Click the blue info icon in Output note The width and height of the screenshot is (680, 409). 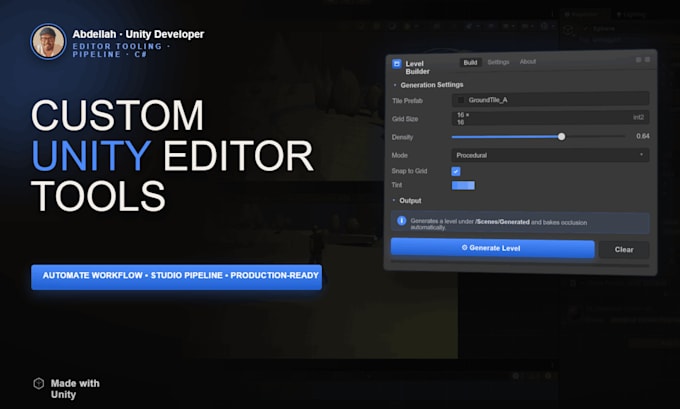pyautogui.click(x=402, y=221)
